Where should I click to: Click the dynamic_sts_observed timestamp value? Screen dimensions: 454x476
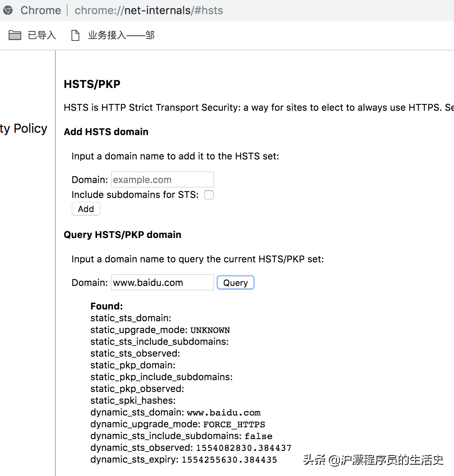[x=243, y=448]
